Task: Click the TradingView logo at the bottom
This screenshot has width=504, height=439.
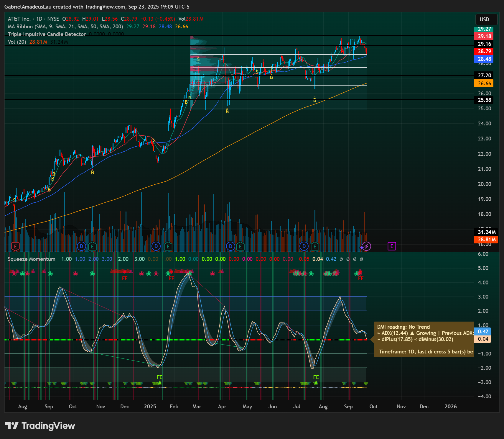Action: click(40, 425)
